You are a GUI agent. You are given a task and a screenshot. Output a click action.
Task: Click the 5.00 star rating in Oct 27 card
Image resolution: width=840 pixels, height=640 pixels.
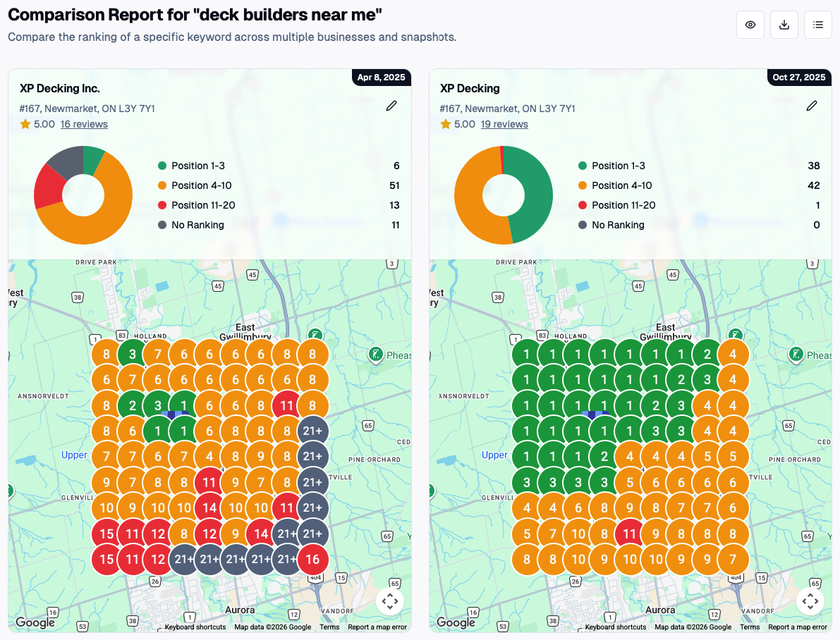[x=458, y=124]
